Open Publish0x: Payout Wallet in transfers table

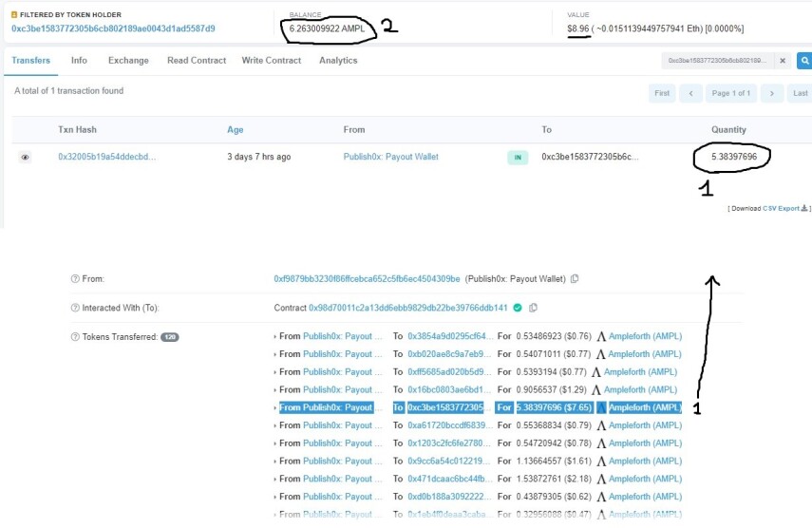pyautogui.click(x=390, y=157)
